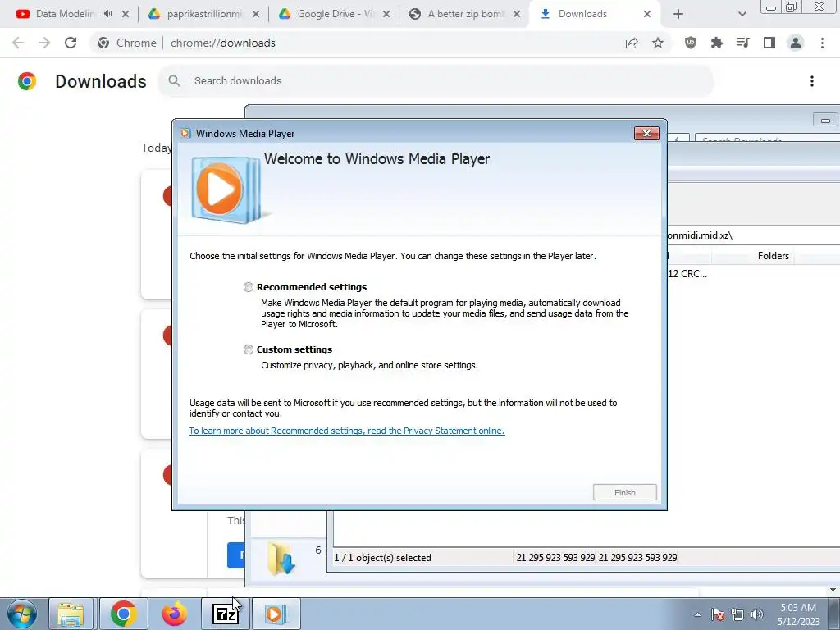Close the Google Drive tab
The height and width of the screenshot is (630, 840).
point(386,14)
